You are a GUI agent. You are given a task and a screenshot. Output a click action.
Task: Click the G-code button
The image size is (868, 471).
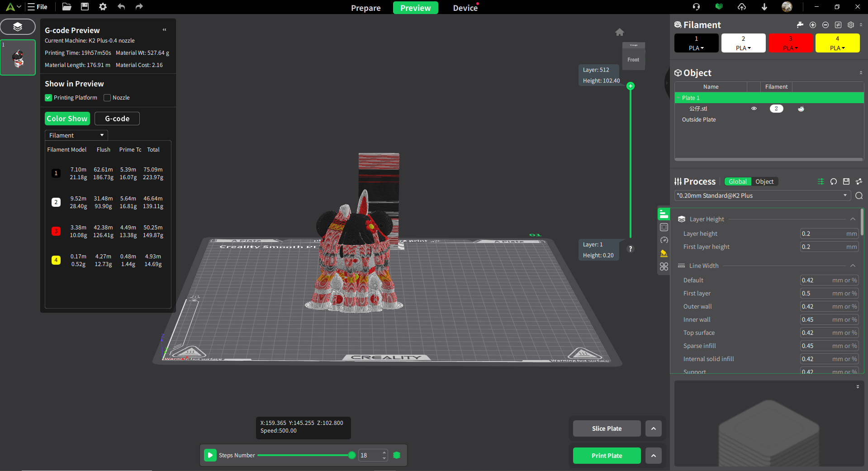coord(117,119)
